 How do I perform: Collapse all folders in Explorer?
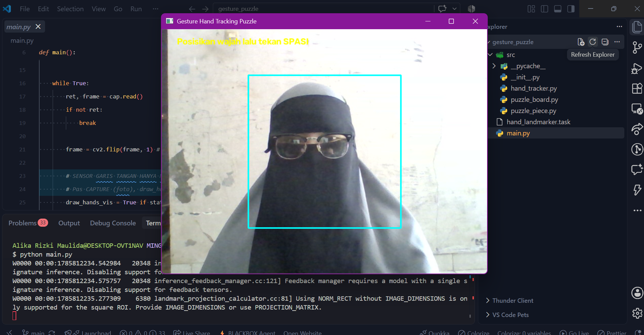click(605, 42)
